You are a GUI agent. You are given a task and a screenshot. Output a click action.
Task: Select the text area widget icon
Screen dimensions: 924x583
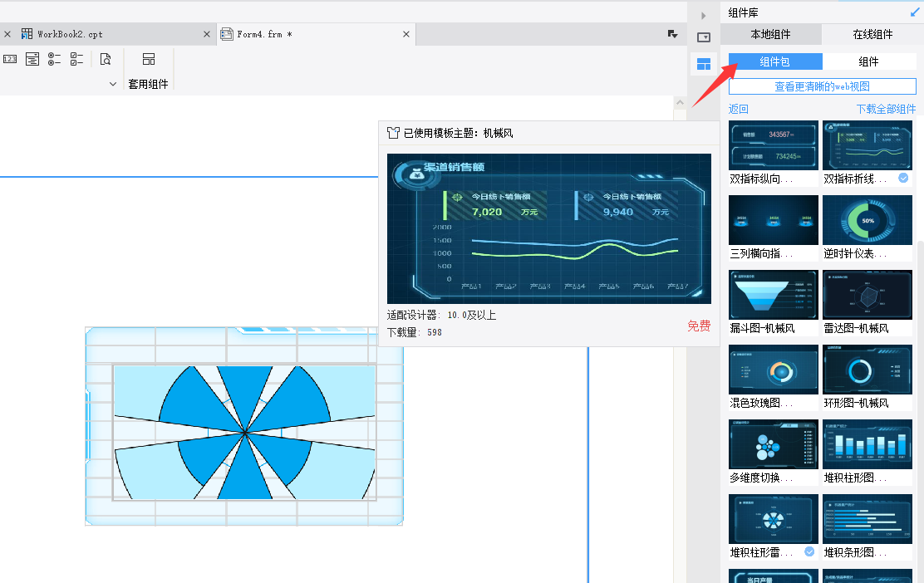(x=32, y=59)
